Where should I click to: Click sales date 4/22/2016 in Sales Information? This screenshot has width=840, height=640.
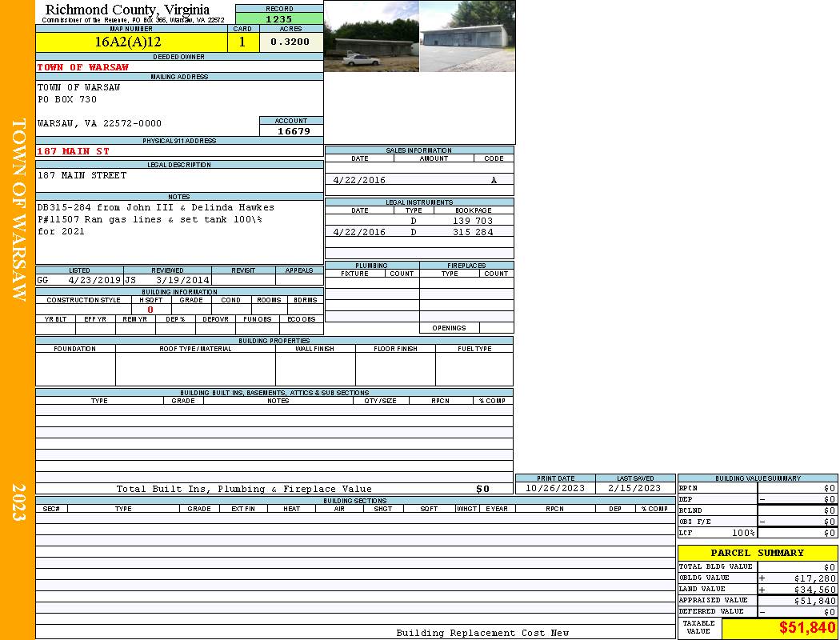tap(359, 181)
